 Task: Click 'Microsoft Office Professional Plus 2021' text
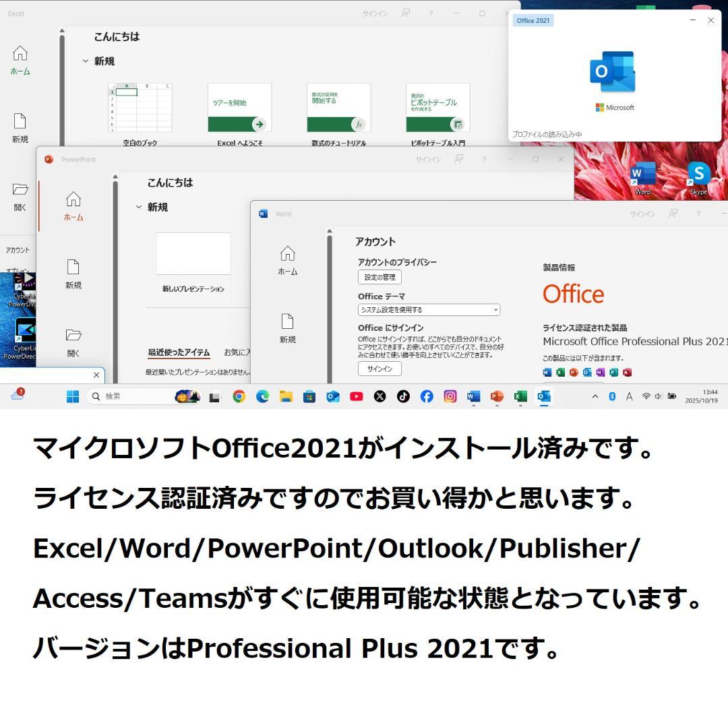point(635,342)
